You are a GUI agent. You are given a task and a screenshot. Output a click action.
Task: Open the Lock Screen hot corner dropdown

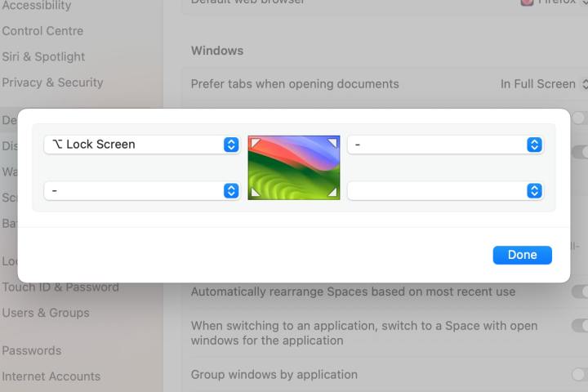click(x=142, y=145)
